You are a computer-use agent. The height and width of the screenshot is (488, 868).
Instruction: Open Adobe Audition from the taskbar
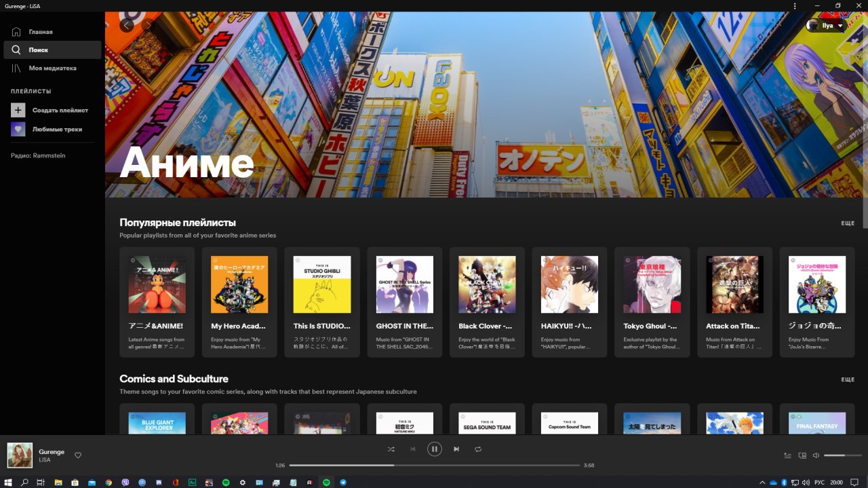click(x=193, y=482)
